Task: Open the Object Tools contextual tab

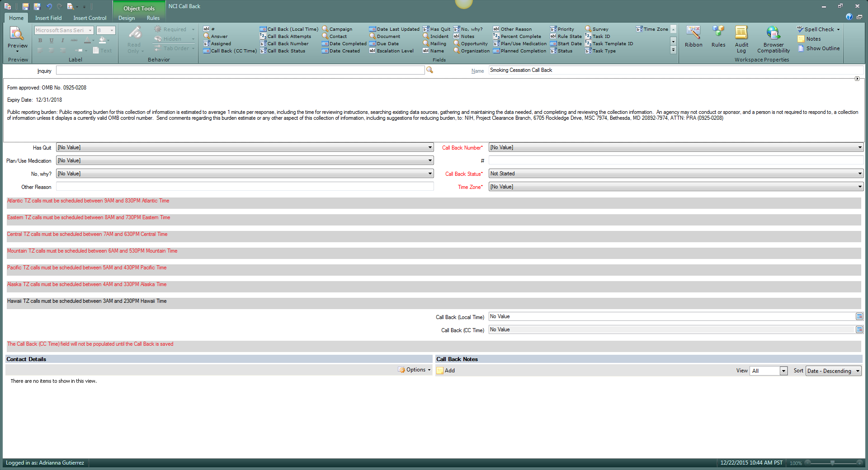Action: 139,8
